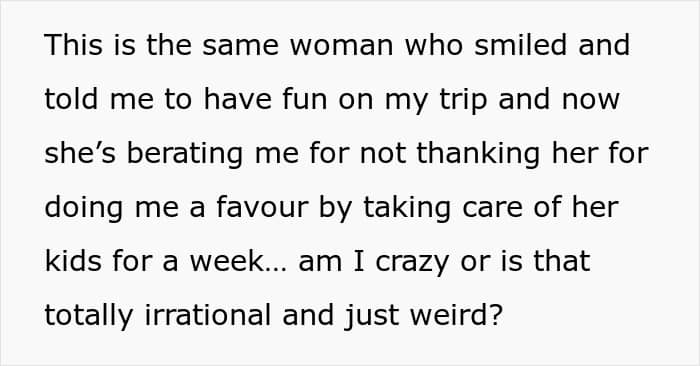The image size is (700, 366).
Task: Select the word "same"
Action: coord(241,45)
